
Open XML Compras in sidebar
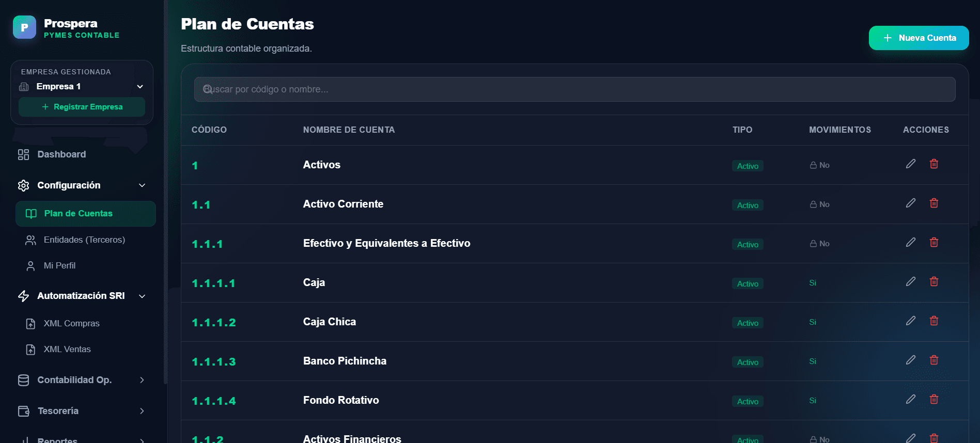[x=71, y=323]
